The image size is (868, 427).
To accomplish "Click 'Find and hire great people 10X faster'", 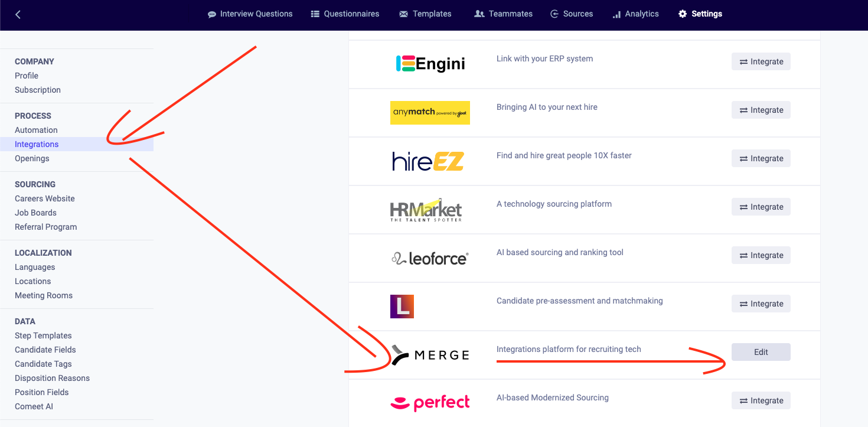I will pyautogui.click(x=564, y=155).
